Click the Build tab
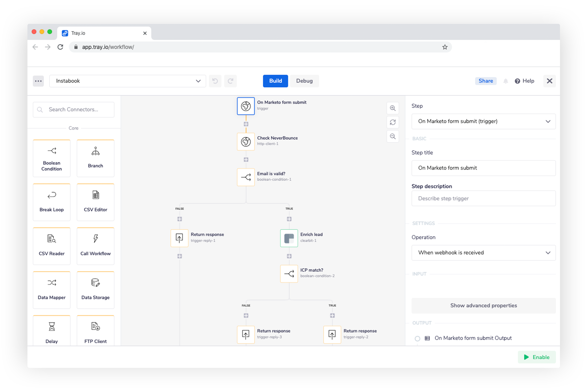Viewport: 588px width, 392px height. coord(276,81)
